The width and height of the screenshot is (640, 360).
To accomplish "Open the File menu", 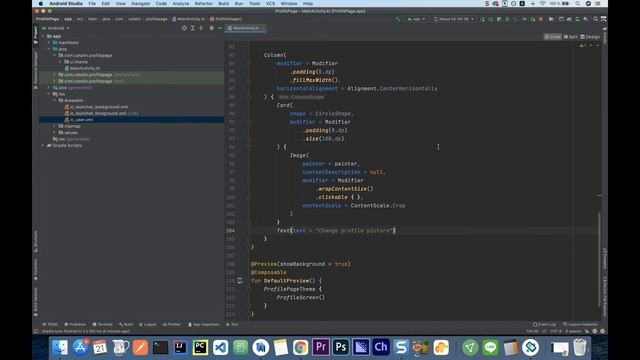I will [92, 3].
